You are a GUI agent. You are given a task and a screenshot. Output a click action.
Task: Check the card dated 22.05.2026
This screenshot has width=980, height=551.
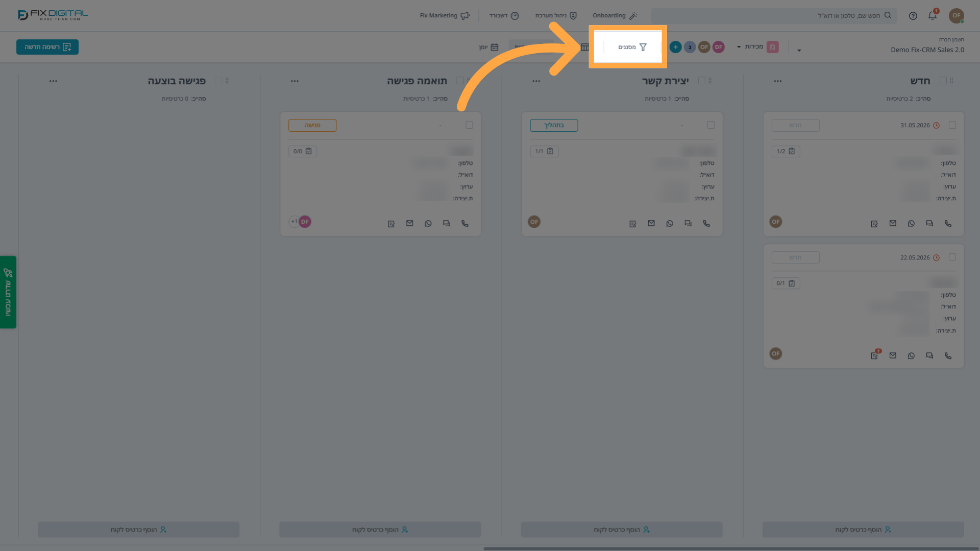tap(952, 257)
